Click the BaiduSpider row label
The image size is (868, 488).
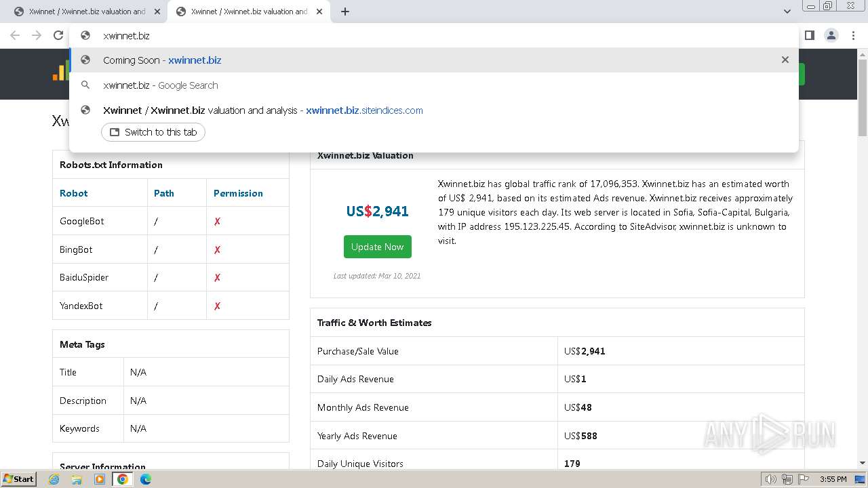[84, 277]
